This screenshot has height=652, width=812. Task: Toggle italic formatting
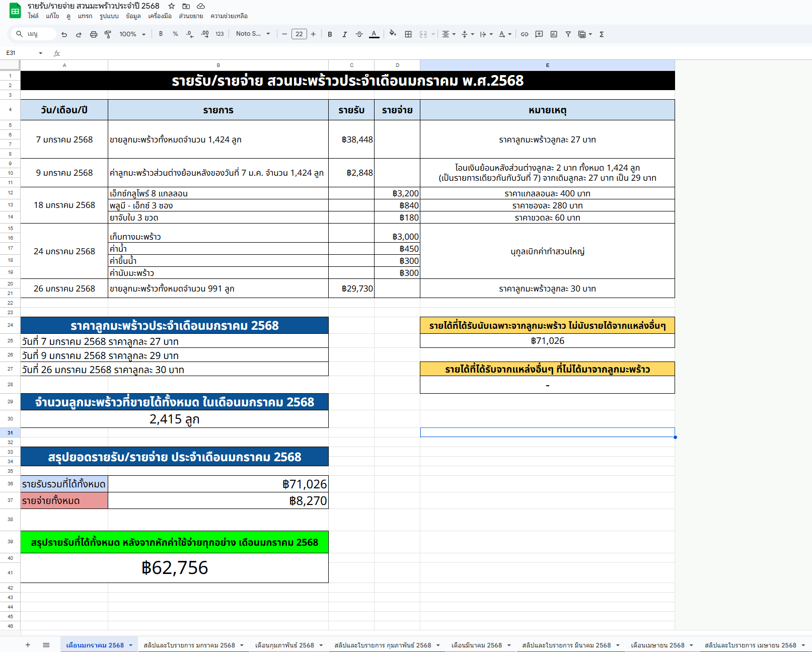[344, 34]
